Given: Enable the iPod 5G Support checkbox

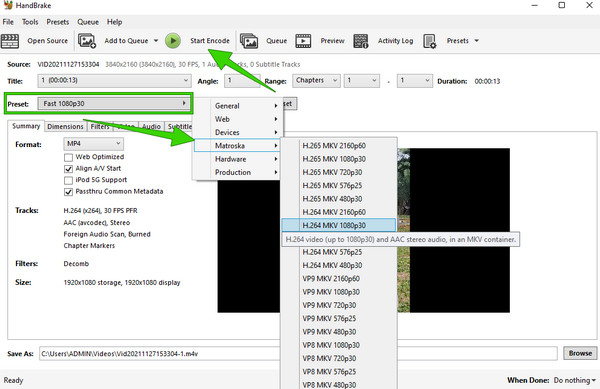Looking at the screenshot, I should tap(68, 180).
